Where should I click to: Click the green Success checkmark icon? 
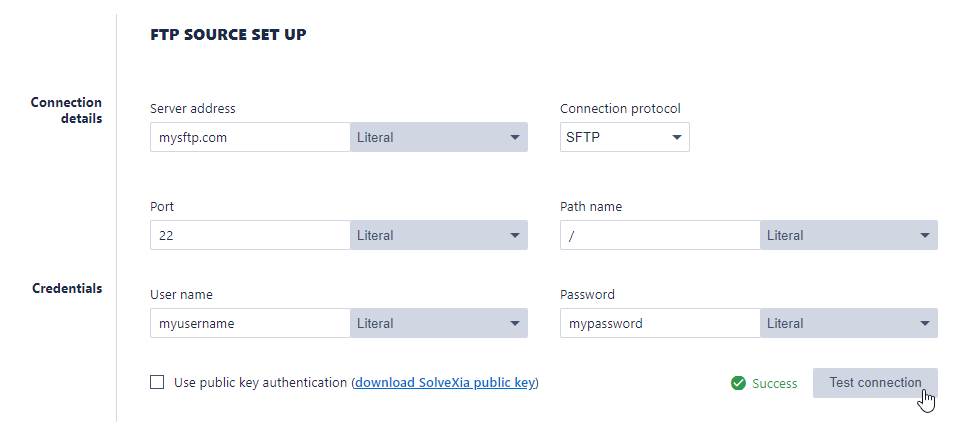point(738,383)
